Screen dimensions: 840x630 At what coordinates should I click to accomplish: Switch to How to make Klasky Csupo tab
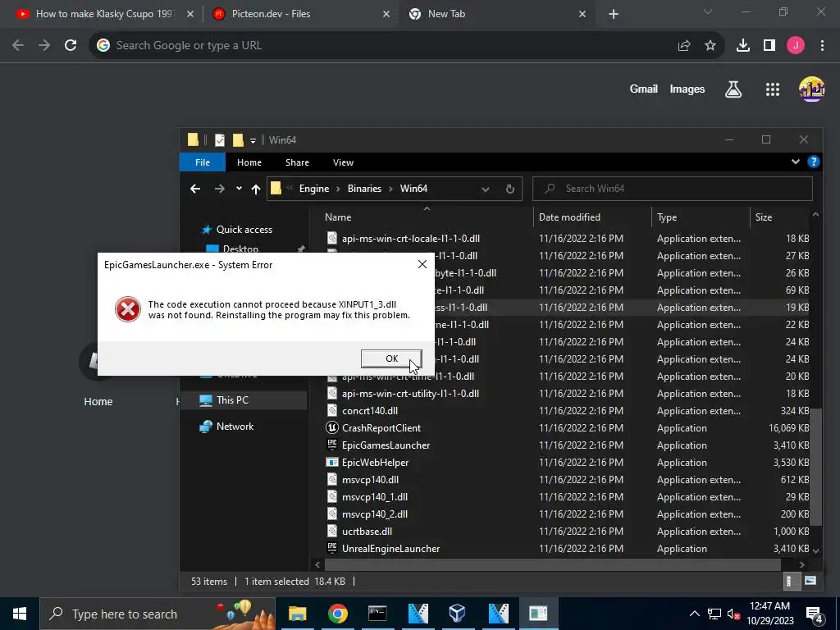(104, 14)
